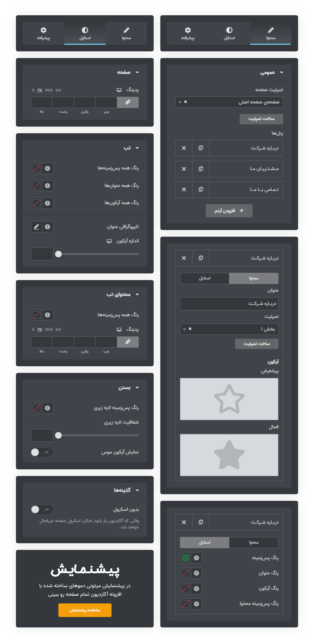Switch to the استایل tab in the content-tab editor panel
314x644 pixels.
pos(229,33)
